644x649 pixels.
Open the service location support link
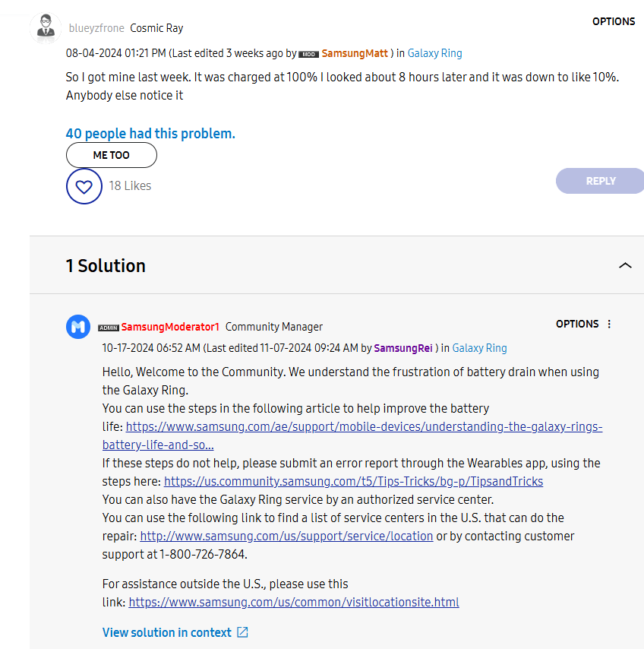286,536
